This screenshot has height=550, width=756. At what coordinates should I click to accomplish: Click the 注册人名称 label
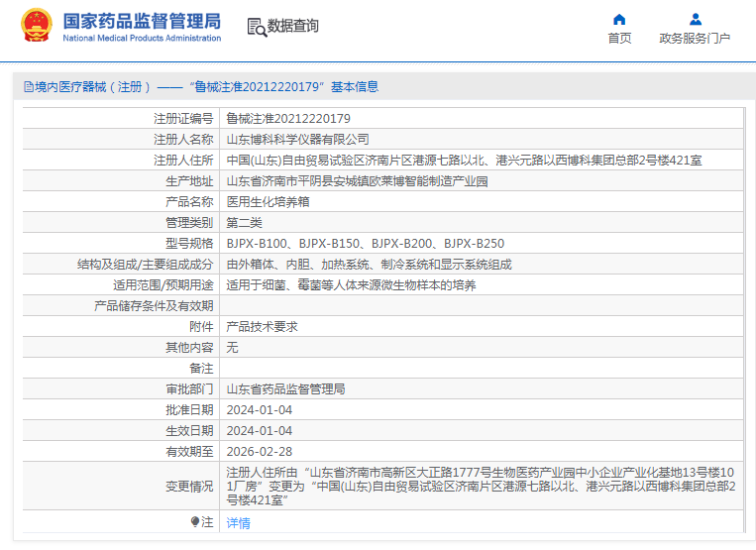pyautogui.click(x=183, y=140)
